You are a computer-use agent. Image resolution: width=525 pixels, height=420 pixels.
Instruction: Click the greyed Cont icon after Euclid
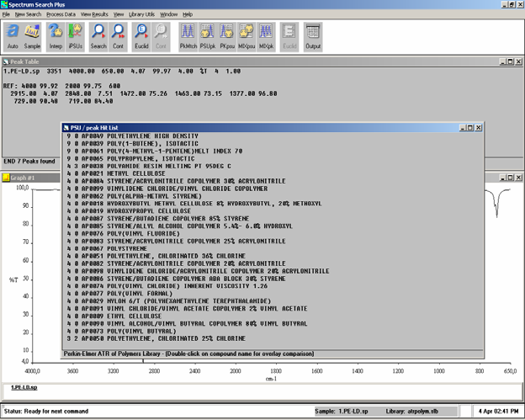click(x=161, y=37)
